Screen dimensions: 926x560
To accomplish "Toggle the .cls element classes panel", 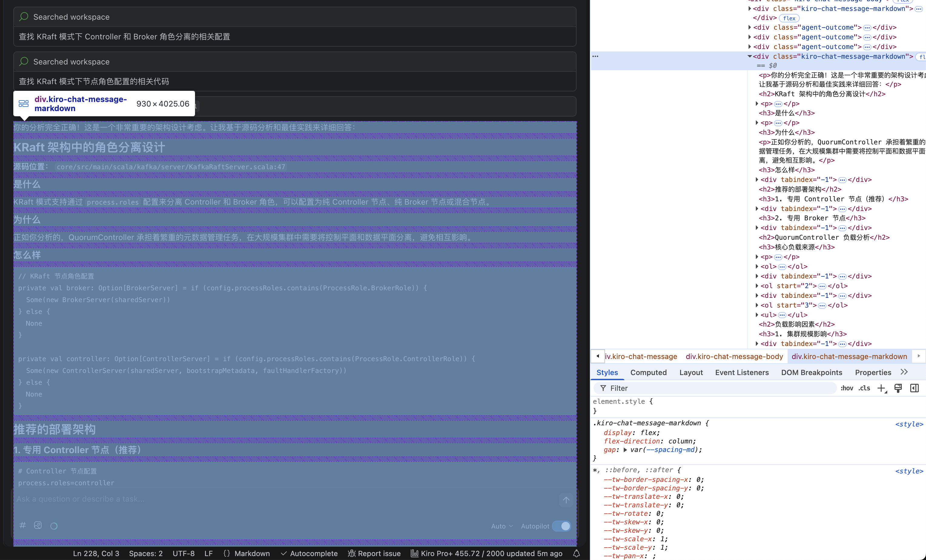I will coord(864,388).
